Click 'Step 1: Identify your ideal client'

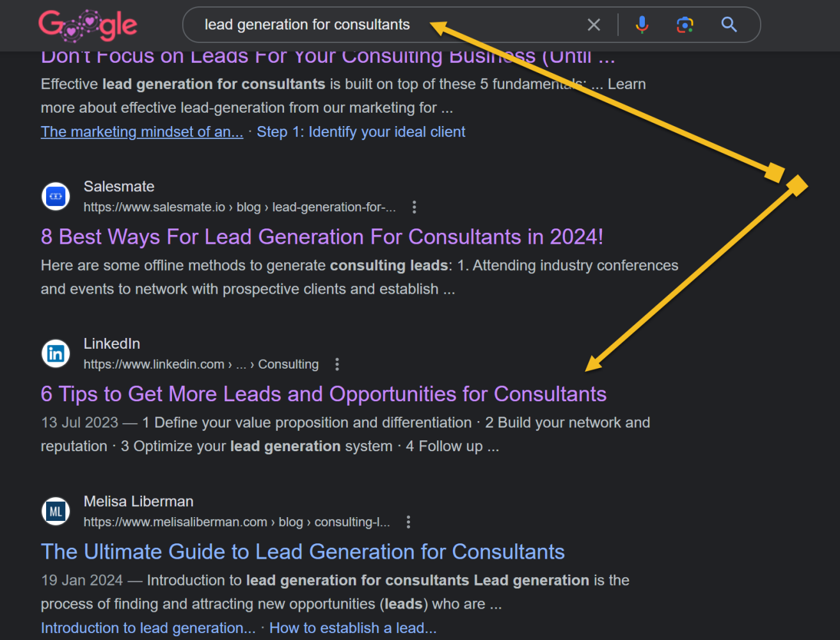pos(361,131)
